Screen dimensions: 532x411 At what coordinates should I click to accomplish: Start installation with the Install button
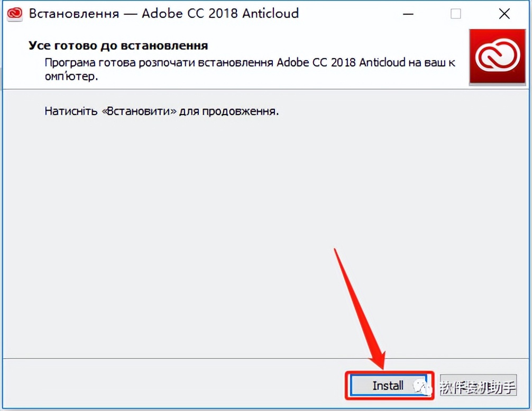click(x=389, y=385)
